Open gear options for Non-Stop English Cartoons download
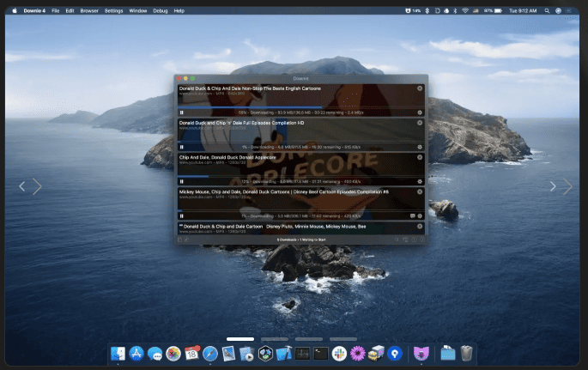588x370 pixels. 420,112
